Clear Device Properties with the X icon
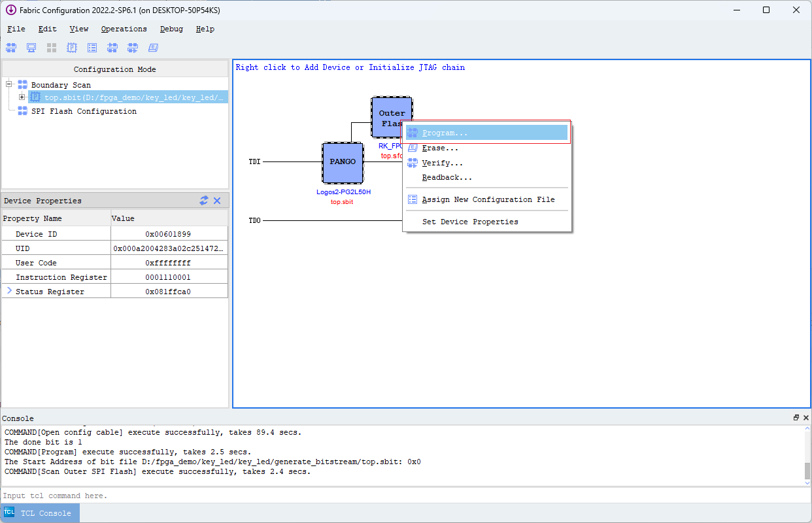 click(217, 201)
